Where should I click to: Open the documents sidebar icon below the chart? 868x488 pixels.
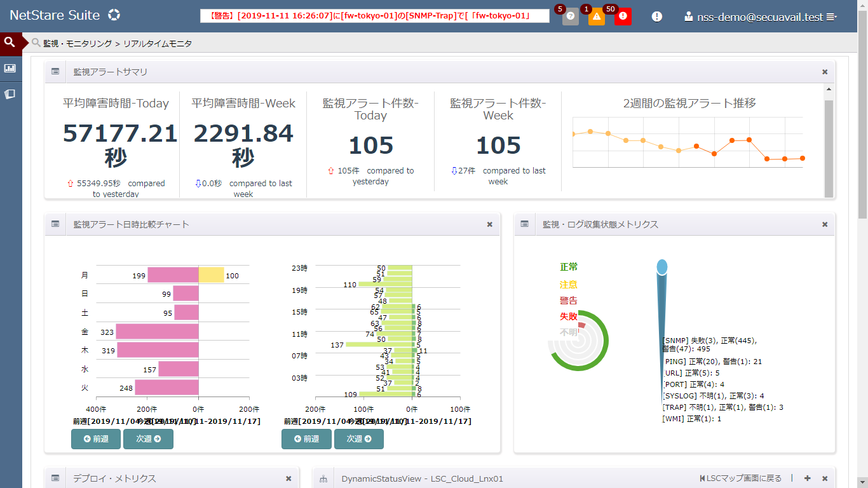pyautogui.click(x=10, y=94)
